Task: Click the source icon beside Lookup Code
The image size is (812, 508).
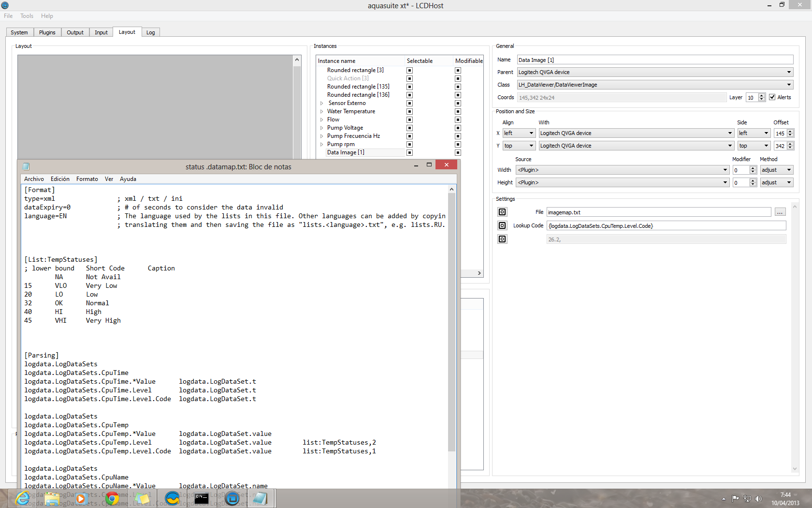Action: (502, 225)
